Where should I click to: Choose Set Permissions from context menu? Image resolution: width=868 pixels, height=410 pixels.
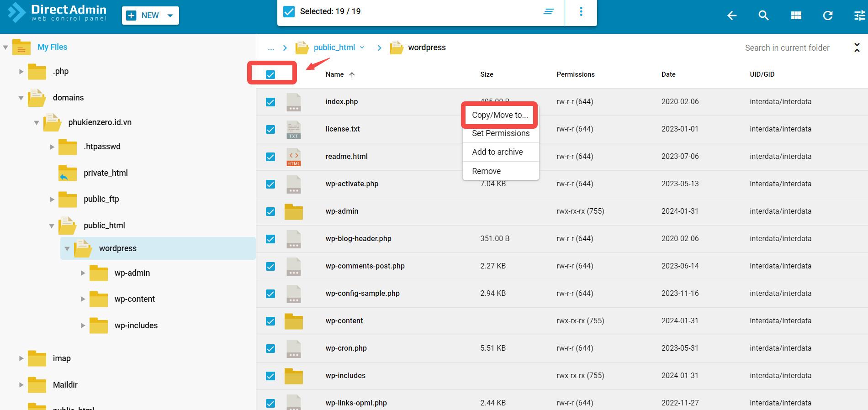(501, 133)
